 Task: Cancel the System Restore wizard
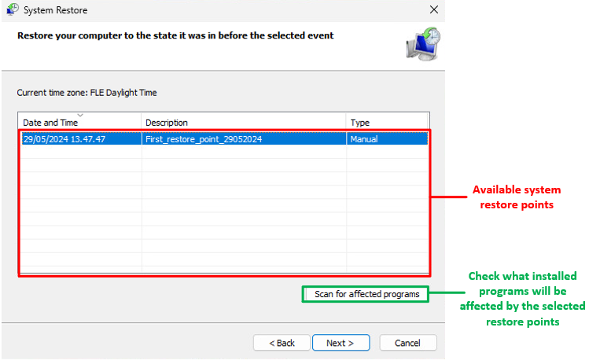408,343
